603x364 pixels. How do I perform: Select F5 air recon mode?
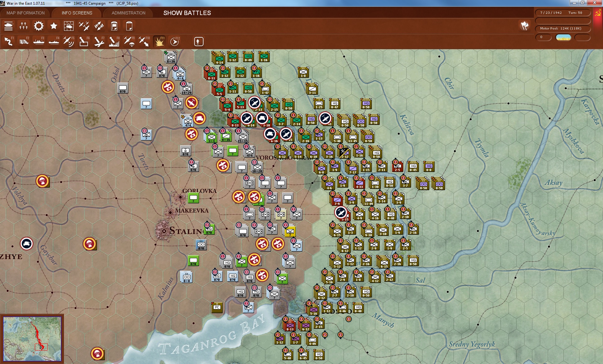[69, 41]
